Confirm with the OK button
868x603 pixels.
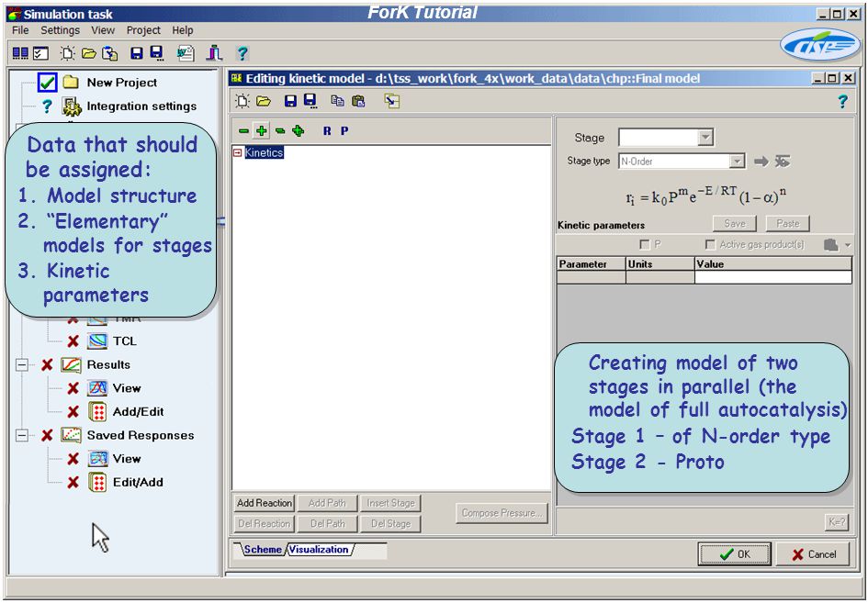[x=735, y=554]
